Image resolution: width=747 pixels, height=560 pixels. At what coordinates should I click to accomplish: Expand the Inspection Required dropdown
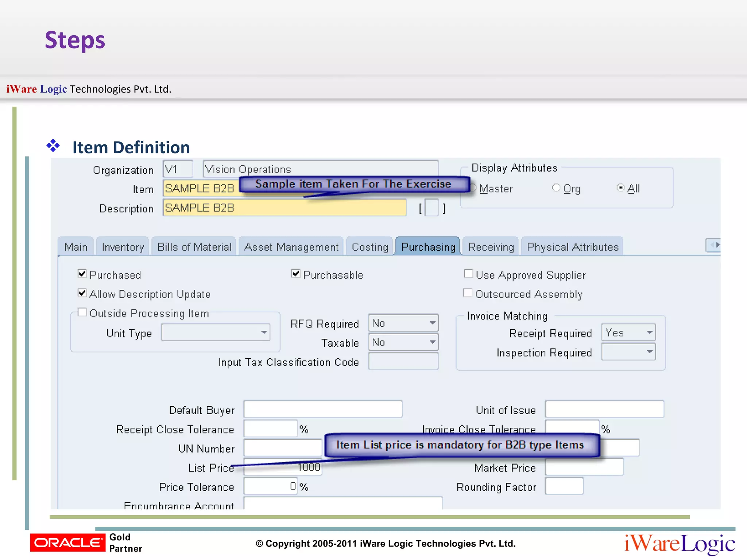tap(628, 352)
